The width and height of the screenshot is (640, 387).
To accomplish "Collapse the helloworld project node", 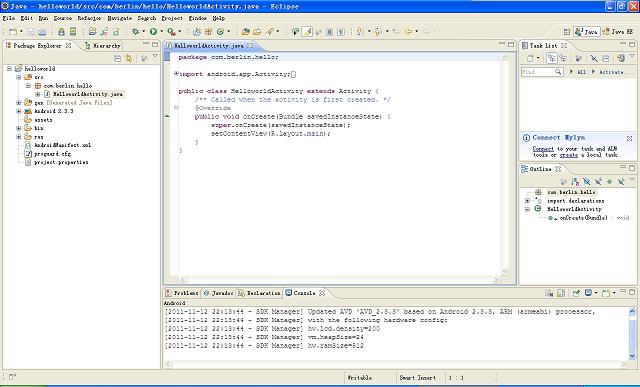I will (9, 69).
